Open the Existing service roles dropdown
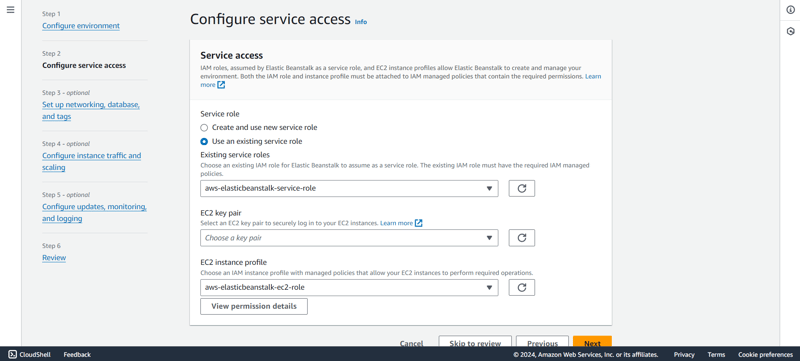 [x=349, y=188]
